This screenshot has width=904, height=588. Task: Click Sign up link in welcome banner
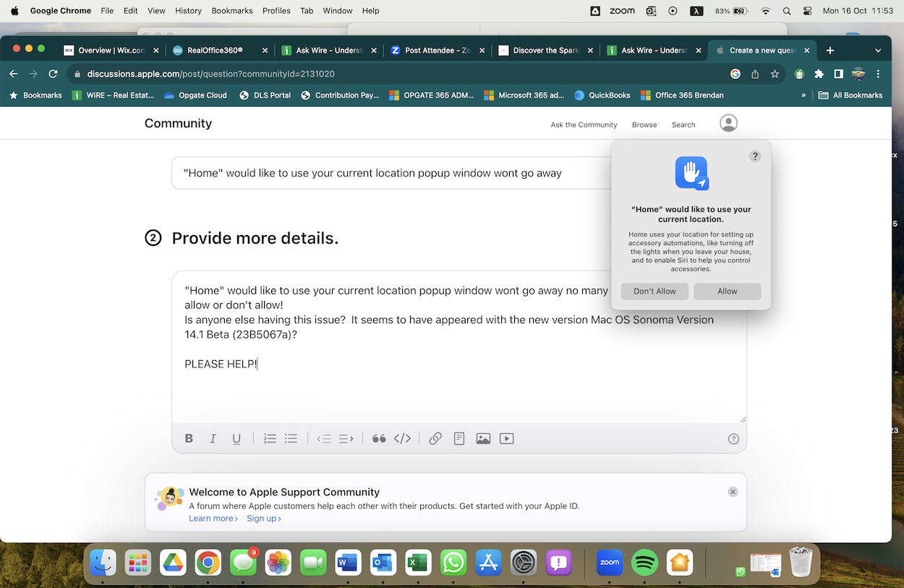click(x=264, y=519)
